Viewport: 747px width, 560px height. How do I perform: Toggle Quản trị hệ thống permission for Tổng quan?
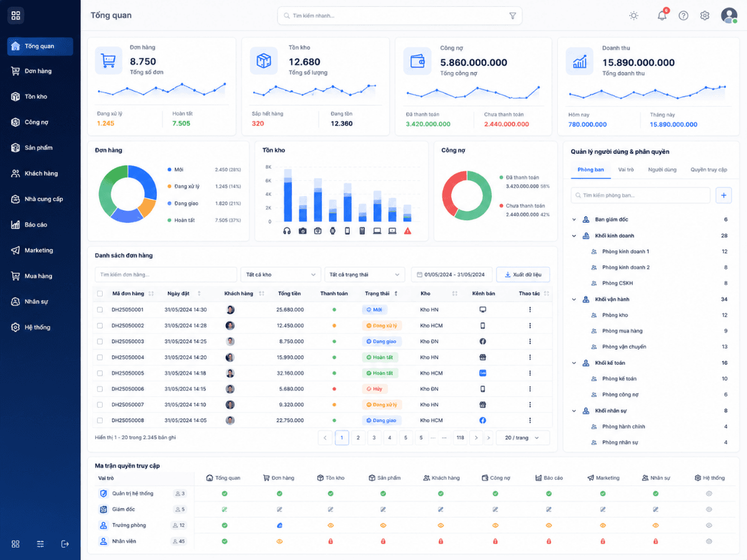coord(225,493)
